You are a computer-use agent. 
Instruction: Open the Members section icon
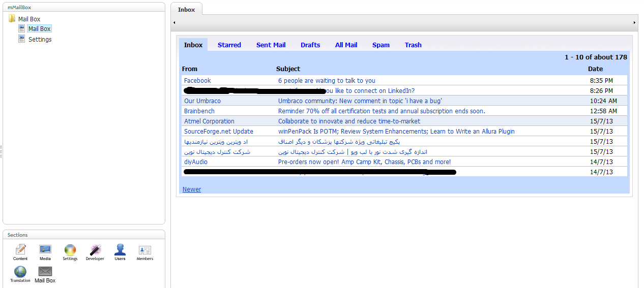145,250
